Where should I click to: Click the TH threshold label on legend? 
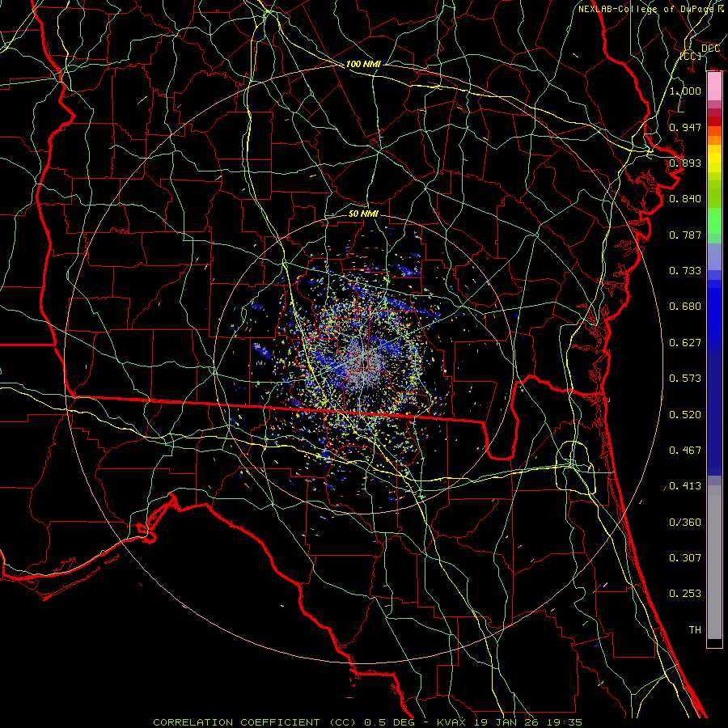(695, 630)
